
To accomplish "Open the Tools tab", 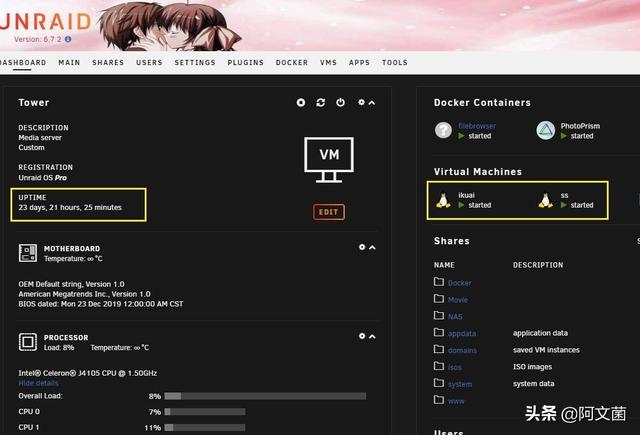I will pyautogui.click(x=395, y=62).
